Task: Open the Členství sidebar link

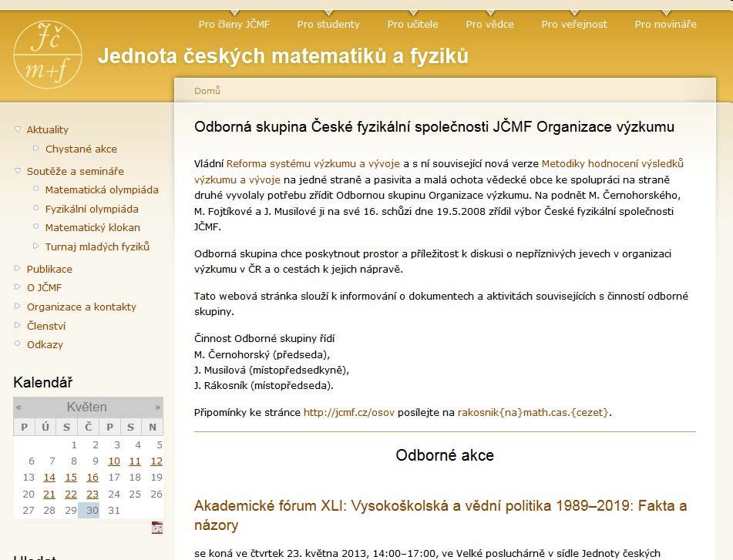Action: tap(46, 326)
